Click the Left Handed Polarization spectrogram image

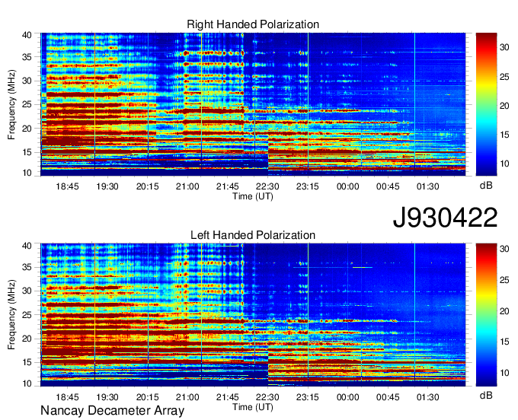point(253,315)
